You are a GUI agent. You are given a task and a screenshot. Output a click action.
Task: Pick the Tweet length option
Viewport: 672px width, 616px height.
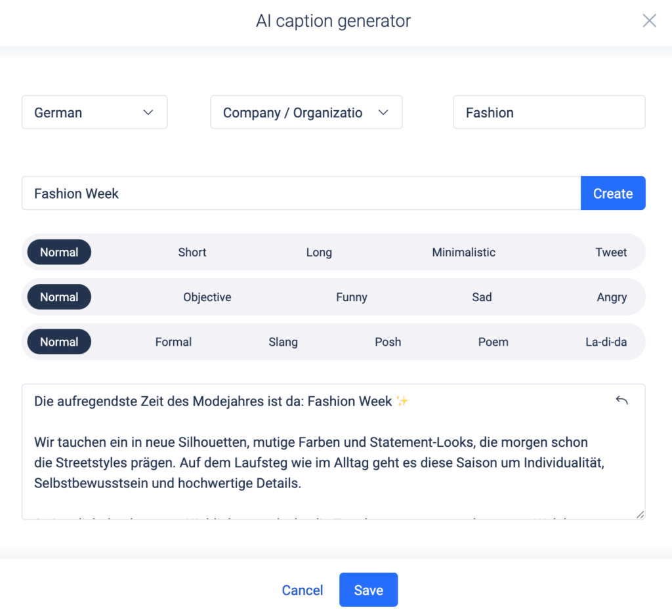click(x=611, y=253)
